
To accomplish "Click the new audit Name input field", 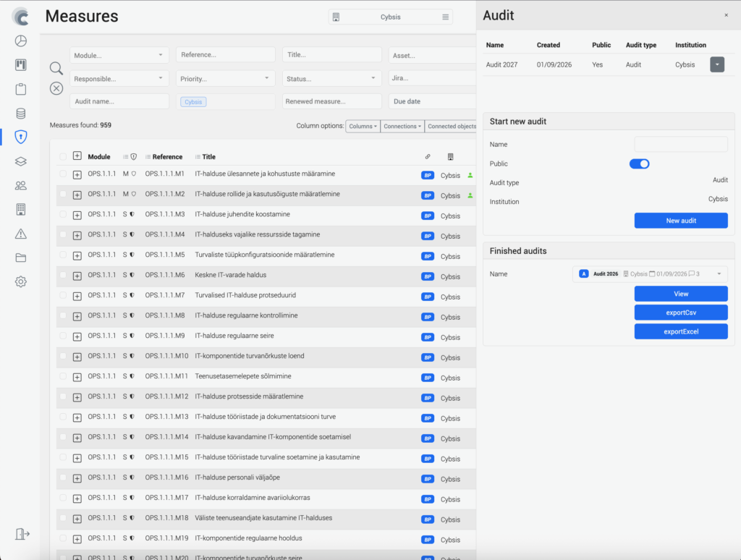I will pyautogui.click(x=680, y=145).
